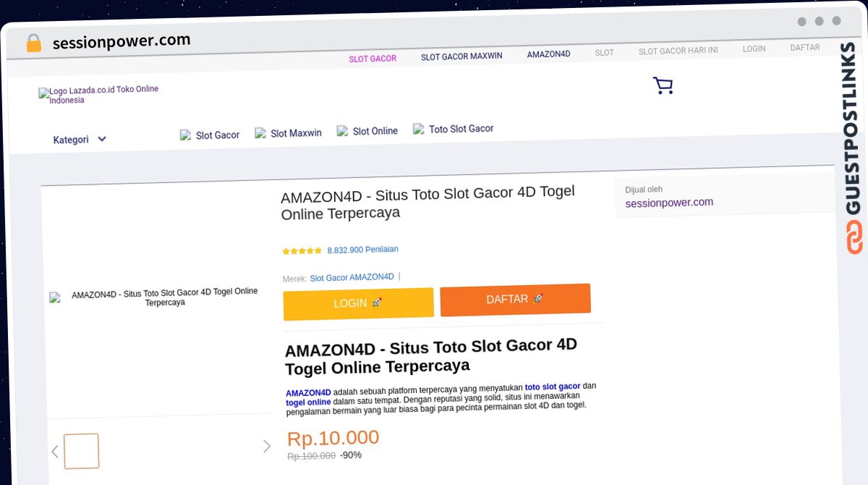Click the orange DAFTAR button
Image resolution: width=868 pixels, height=485 pixels.
pyautogui.click(x=515, y=300)
